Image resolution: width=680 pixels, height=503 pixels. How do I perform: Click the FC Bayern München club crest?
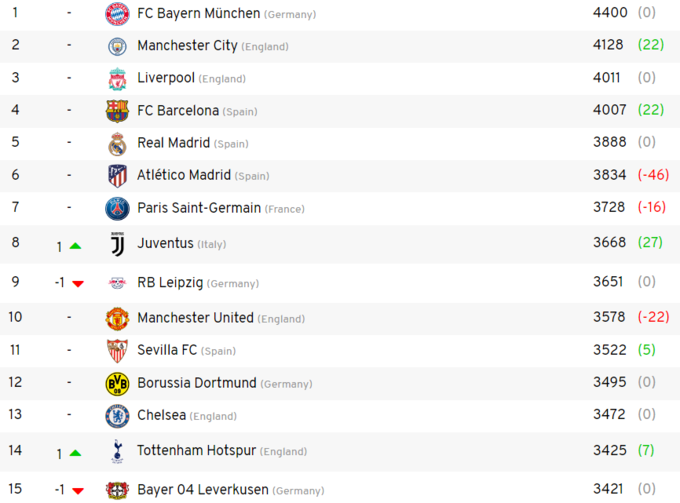click(117, 14)
